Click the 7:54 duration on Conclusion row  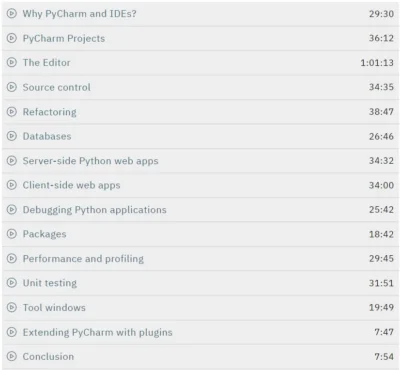(384, 356)
